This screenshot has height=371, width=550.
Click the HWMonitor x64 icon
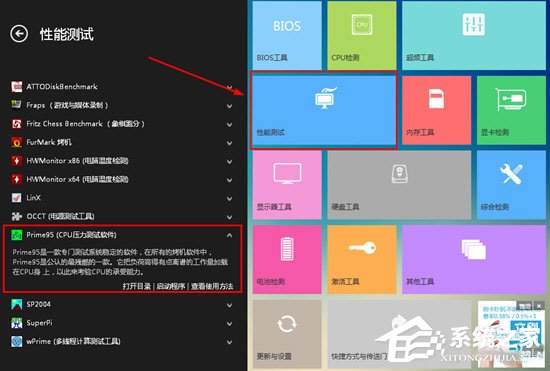coord(16,179)
